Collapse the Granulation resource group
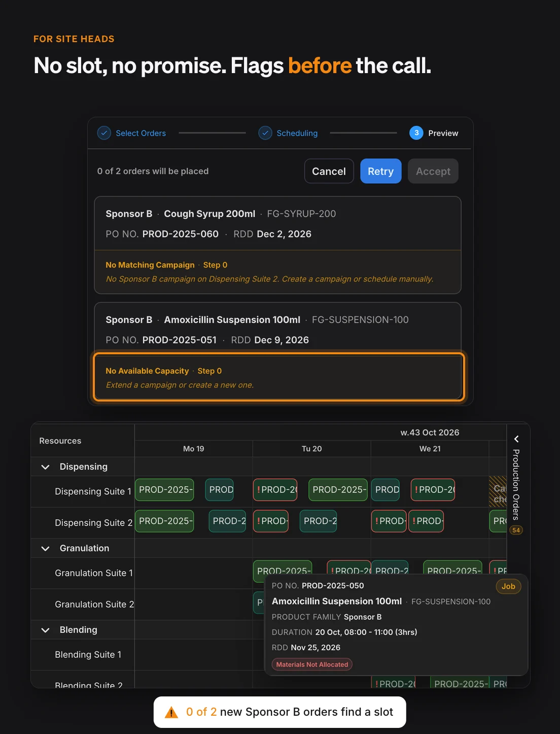 [45, 549]
